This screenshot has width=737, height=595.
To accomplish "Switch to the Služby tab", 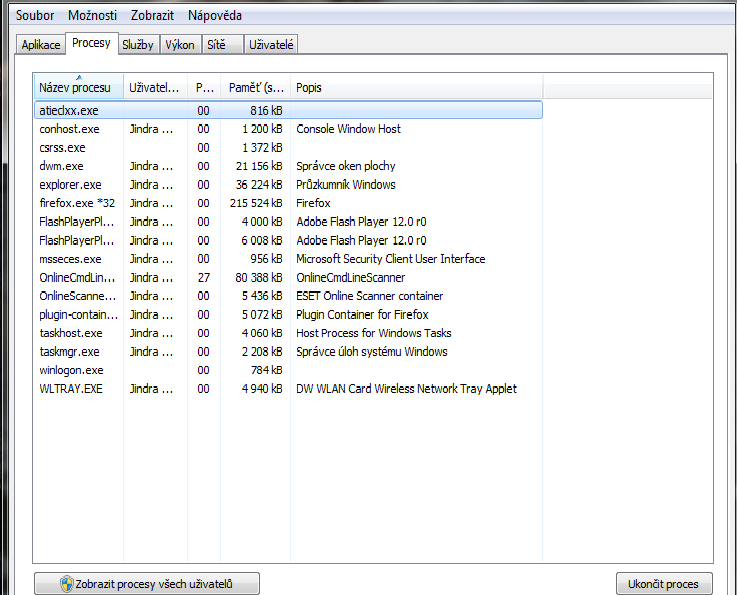I will tap(137, 45).
